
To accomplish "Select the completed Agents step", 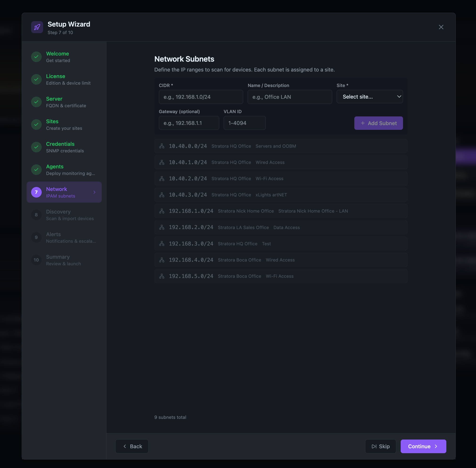I will (64, 170).
